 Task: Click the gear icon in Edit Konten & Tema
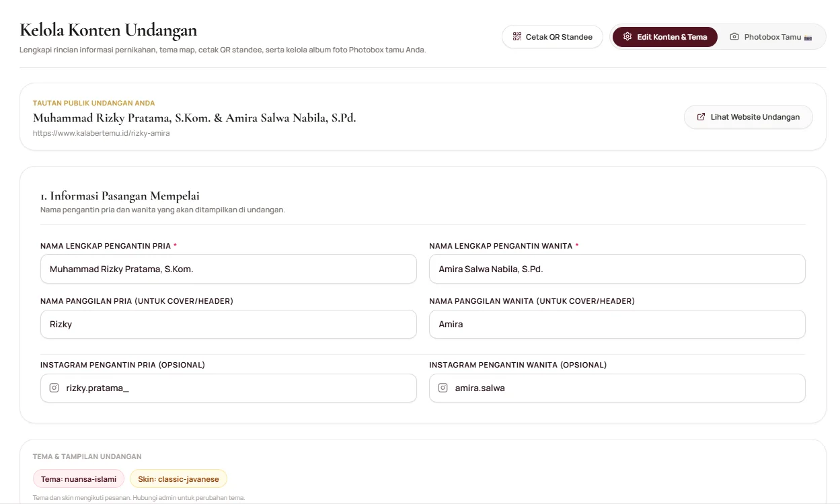click(x=627, y=37)
